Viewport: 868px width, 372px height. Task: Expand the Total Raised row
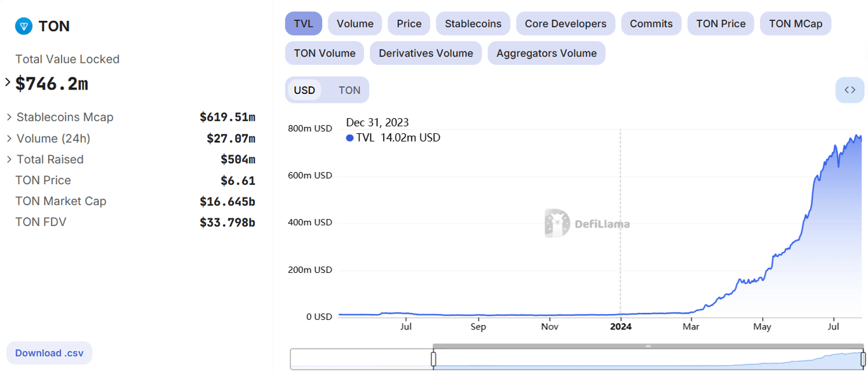[x=10, y=159]
